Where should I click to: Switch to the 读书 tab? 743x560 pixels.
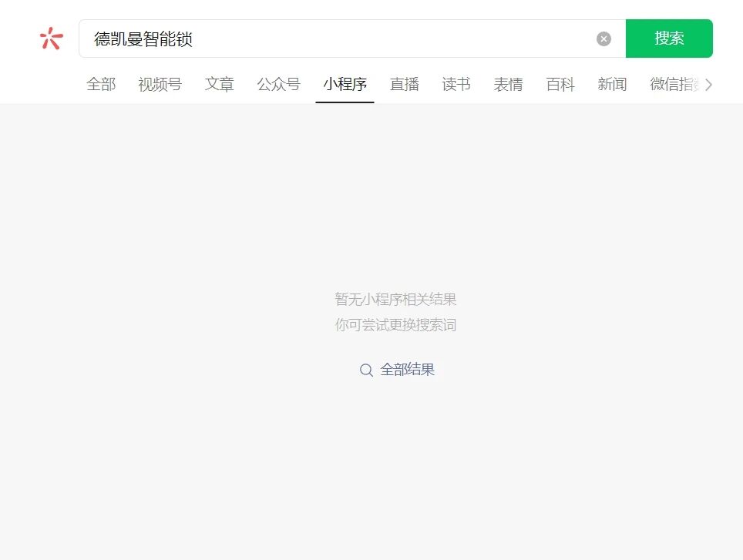pyautogui.click(x=456, y=84)
